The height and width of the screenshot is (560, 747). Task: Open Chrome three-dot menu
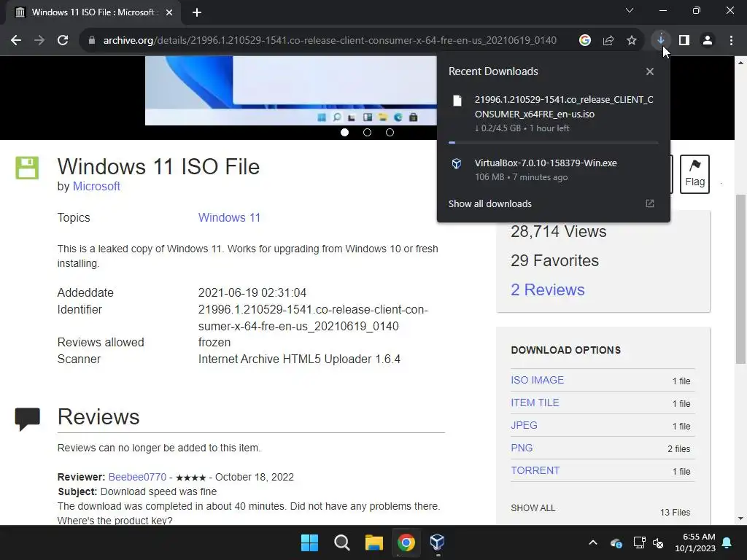click(x=731, y=41)
